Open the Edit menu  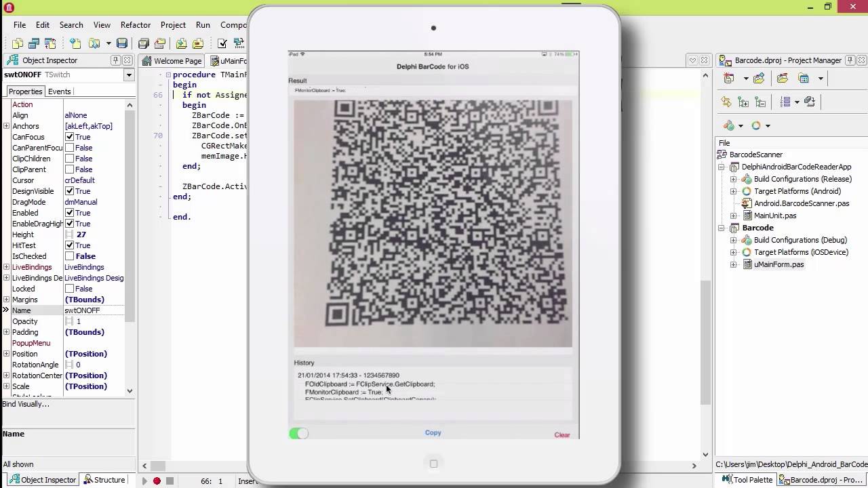[x=43, y=25]
